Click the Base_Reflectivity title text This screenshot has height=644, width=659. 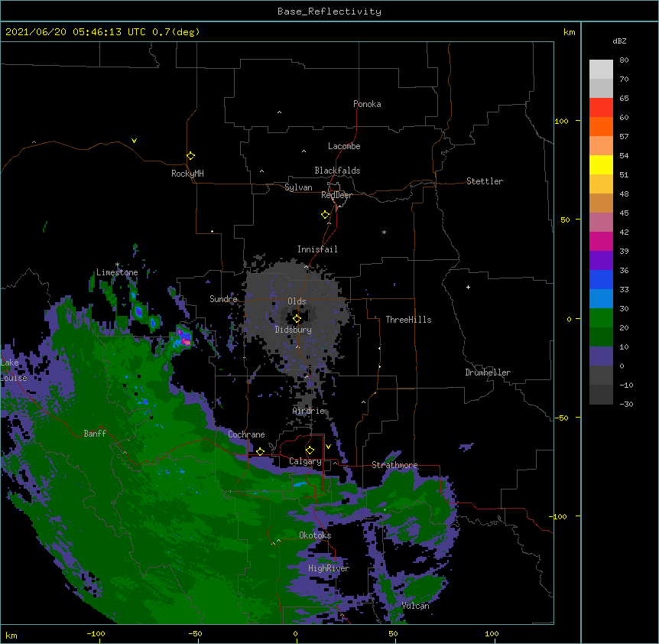click(329, 11)
